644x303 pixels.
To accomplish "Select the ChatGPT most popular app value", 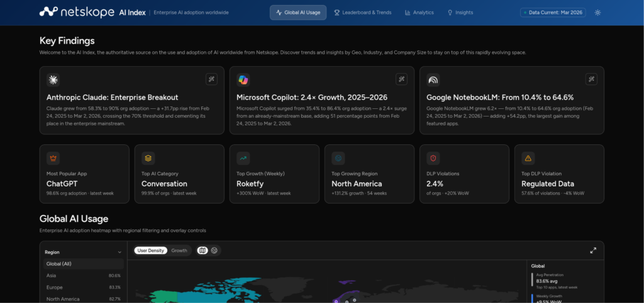I will pyautogui.click(x=62, y=184).
